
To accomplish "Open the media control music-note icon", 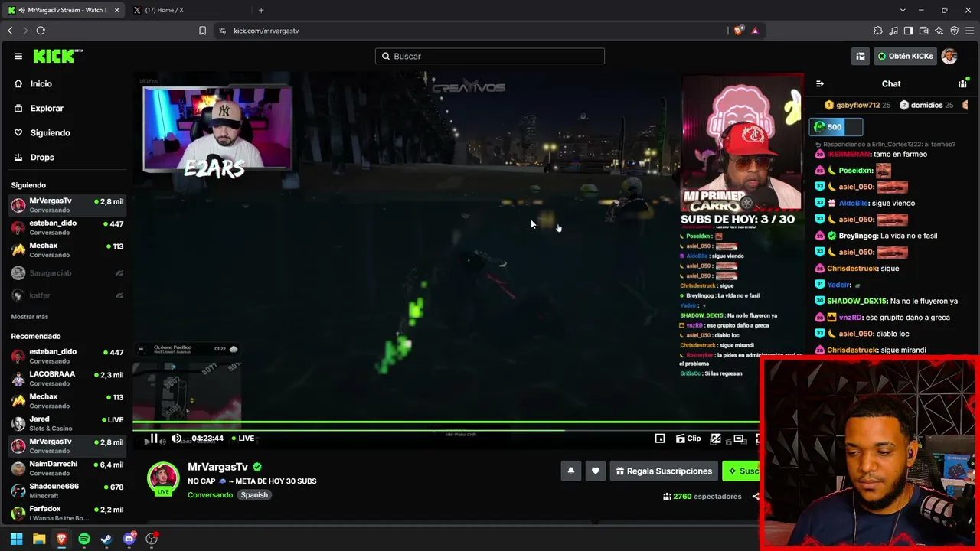I will pos(893,31).
